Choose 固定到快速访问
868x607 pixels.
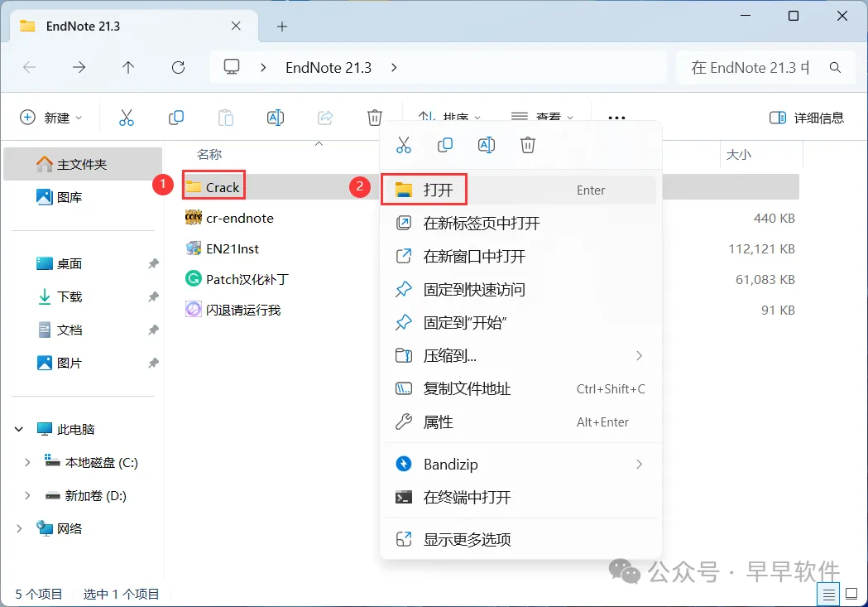coord(520,290)
